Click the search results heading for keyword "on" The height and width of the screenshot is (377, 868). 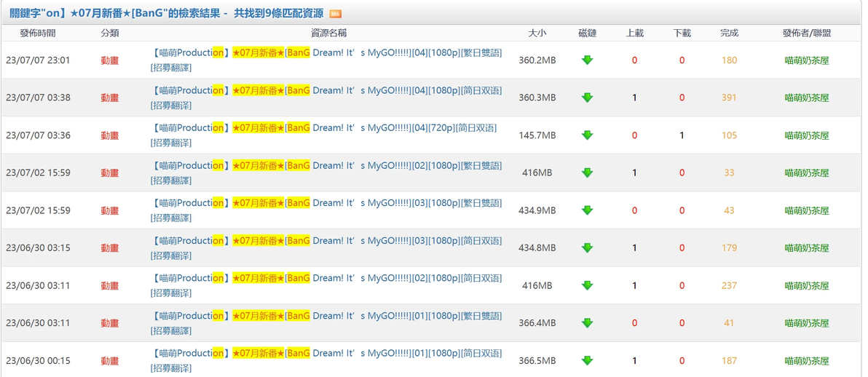pos(167,14)
